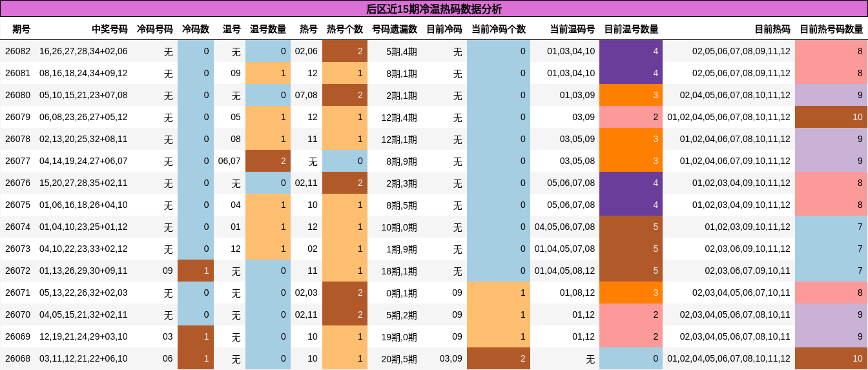The height and width of the screenshot is (370, 868).
Task: Click winning numbers 01,13,26,29,30+09,11
Action: point(83,271)
